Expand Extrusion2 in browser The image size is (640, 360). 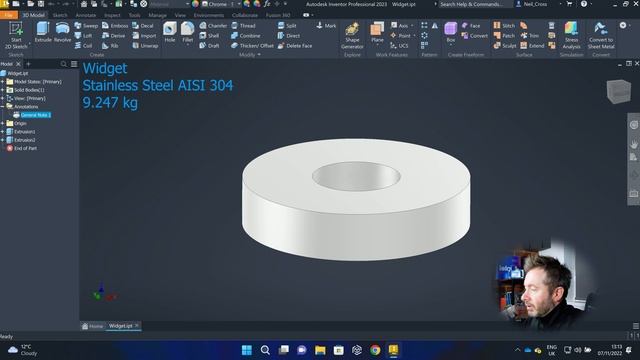tap(3, 140)
